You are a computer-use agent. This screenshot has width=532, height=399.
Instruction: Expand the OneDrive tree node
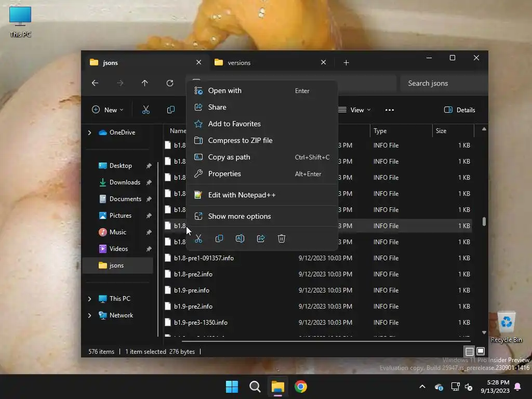(x=89, y=132)
